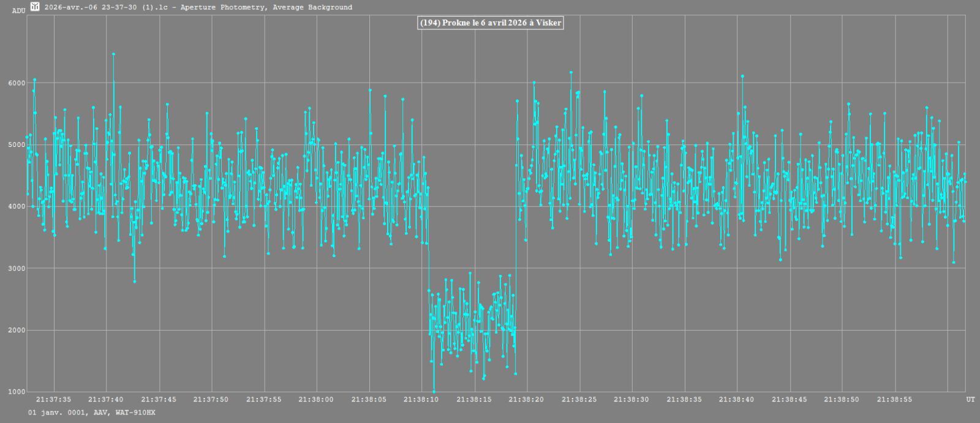Click the Tangra icon beside the file title
980x423 pixels.
tap(35, 7)
